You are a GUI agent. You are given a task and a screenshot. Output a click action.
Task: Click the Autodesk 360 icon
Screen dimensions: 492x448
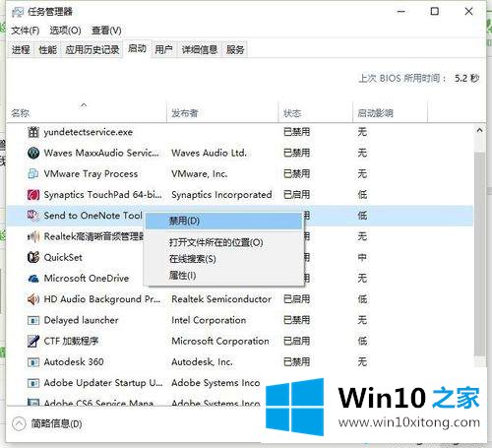[x=33, y=362]
